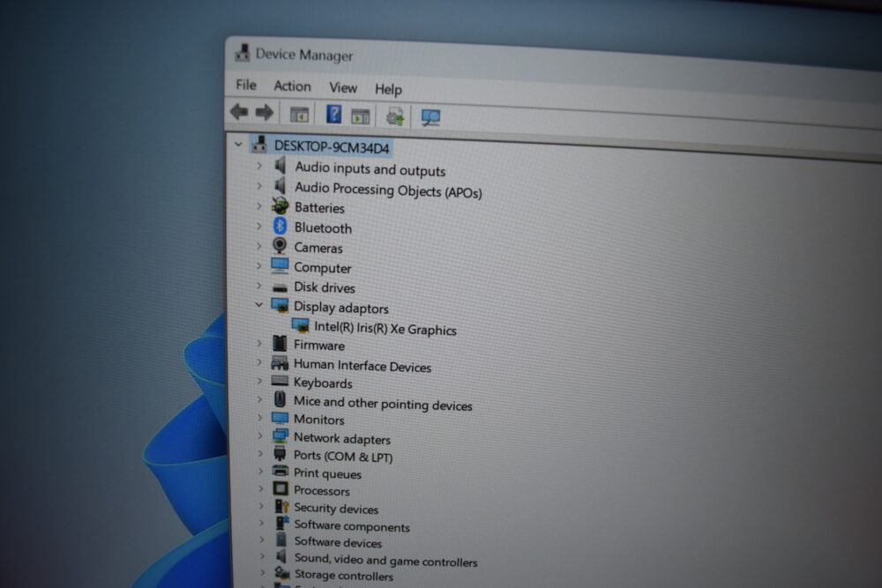Expand the Sound, video and game controllers category
The height and width of the screenshot is (588, 882).
pyautogui.click(x=262, y=556)
